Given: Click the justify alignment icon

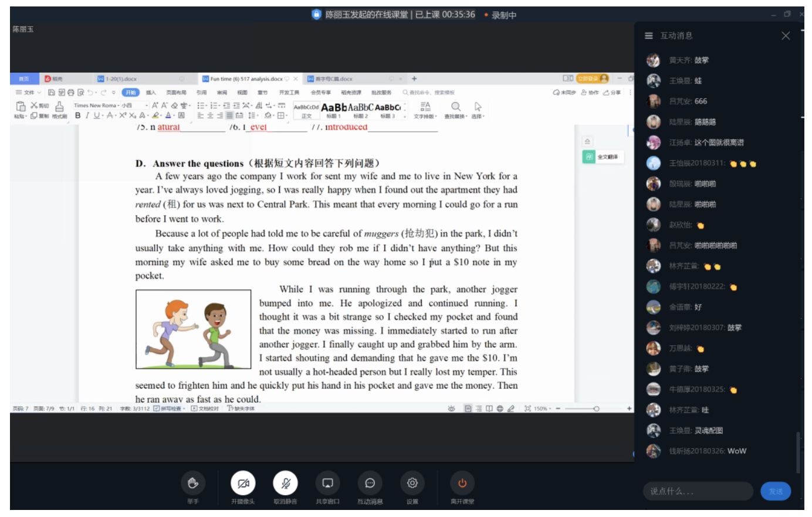Looking at the screenshot, I should pos(229,115).
